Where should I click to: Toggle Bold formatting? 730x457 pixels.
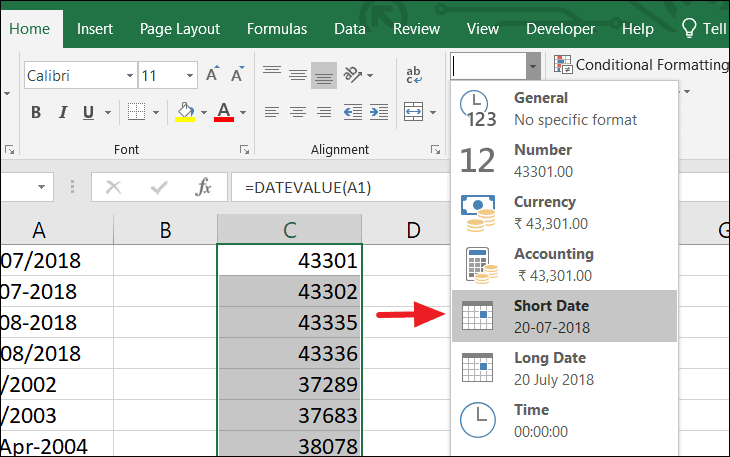34,111
